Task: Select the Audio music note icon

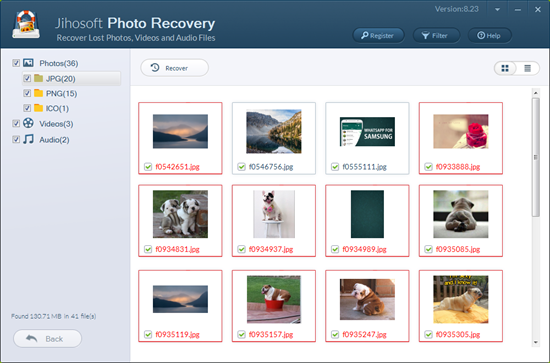Action: [x=28, y=139]
